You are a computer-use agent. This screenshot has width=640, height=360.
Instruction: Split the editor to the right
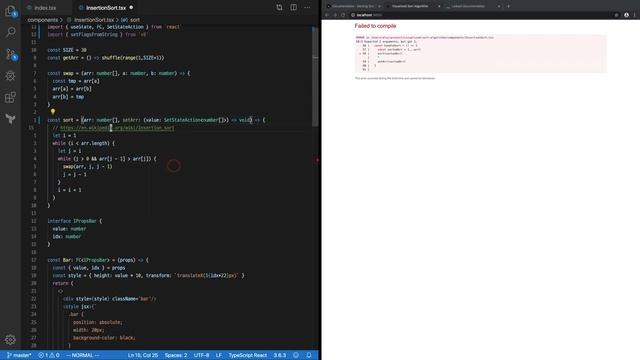click(293, 7)
